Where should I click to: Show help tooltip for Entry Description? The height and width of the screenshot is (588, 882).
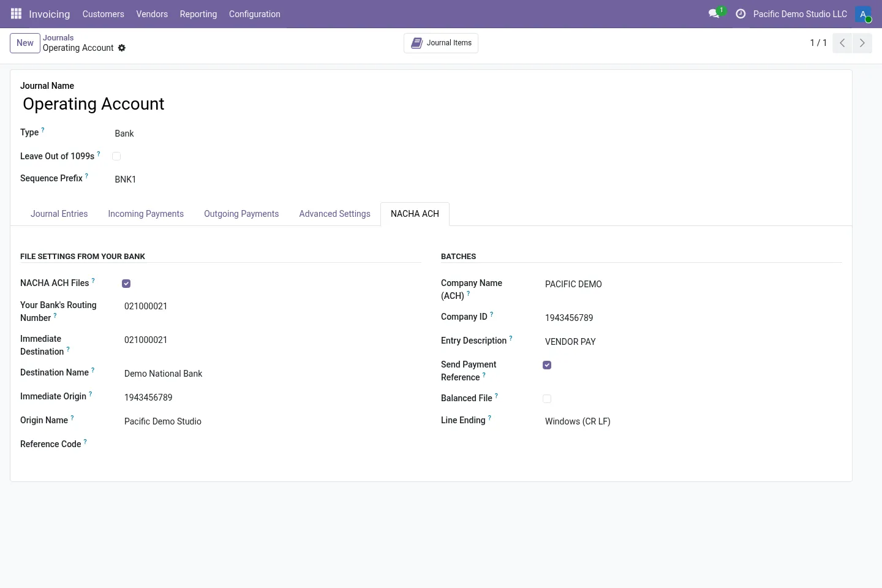point(511,338)
